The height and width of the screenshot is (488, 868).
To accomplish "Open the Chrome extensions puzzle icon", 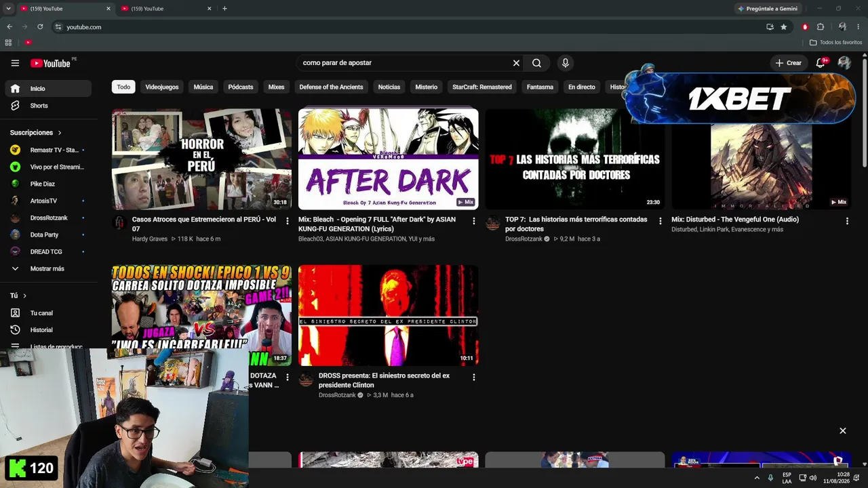I will click(x=821, y=27).
